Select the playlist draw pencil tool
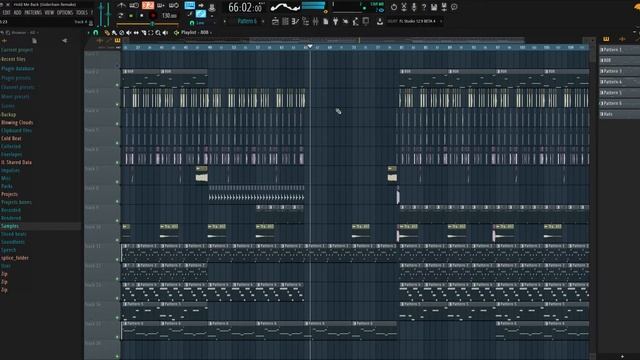 [107, 33]
